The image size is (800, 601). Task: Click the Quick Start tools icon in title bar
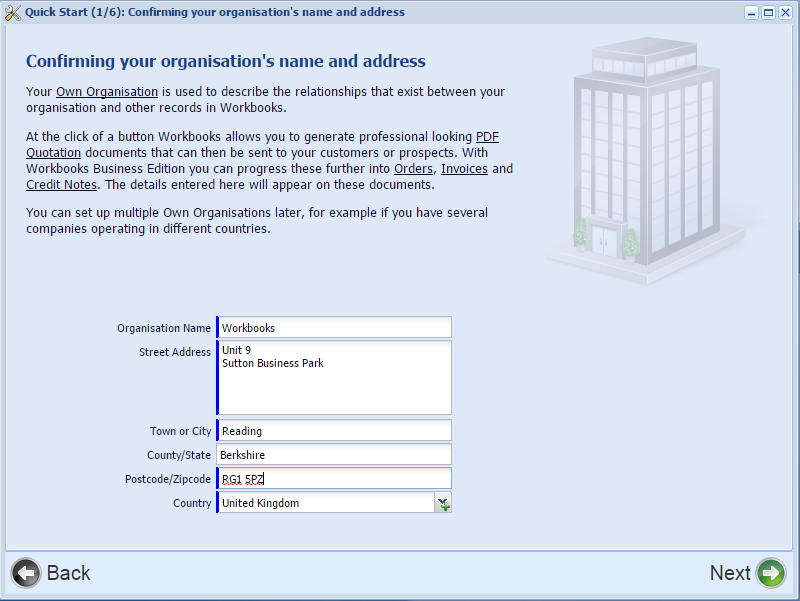point(12,12)
